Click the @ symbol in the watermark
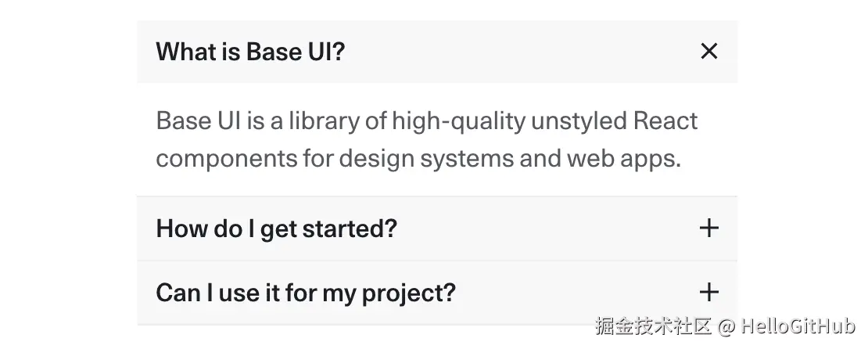 point(726,326)
